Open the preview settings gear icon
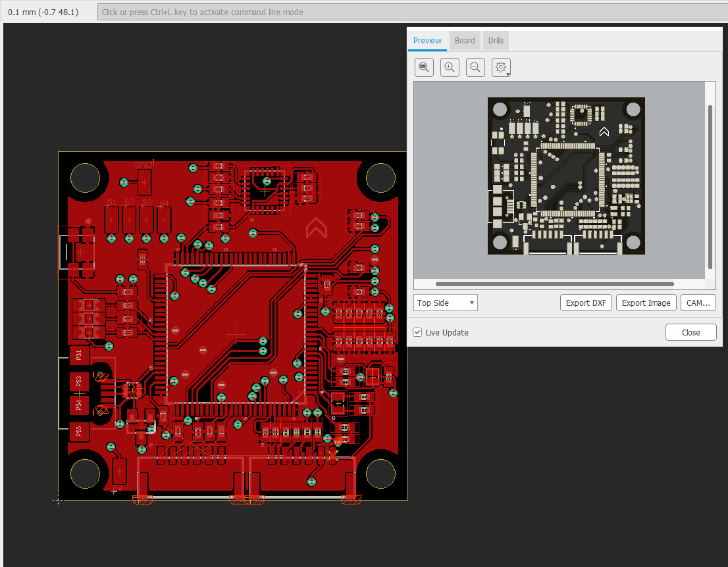Viewport: 728px width, 567px height. (x=500, y=66)
